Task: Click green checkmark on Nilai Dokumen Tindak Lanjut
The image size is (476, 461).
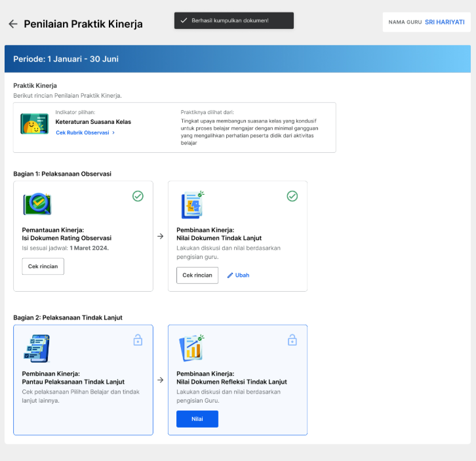Action: (292, 196)
